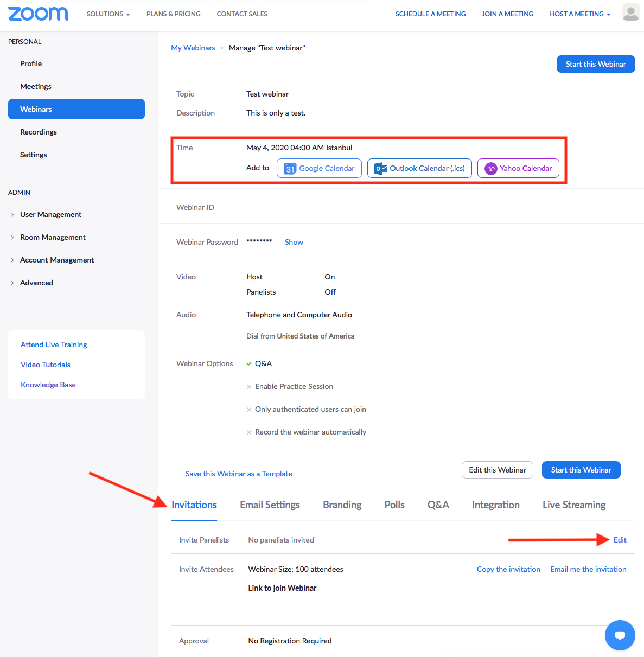The width and height of the screenshot is (644, 657).
Task: Expand Room Management section
Action: 53,237
